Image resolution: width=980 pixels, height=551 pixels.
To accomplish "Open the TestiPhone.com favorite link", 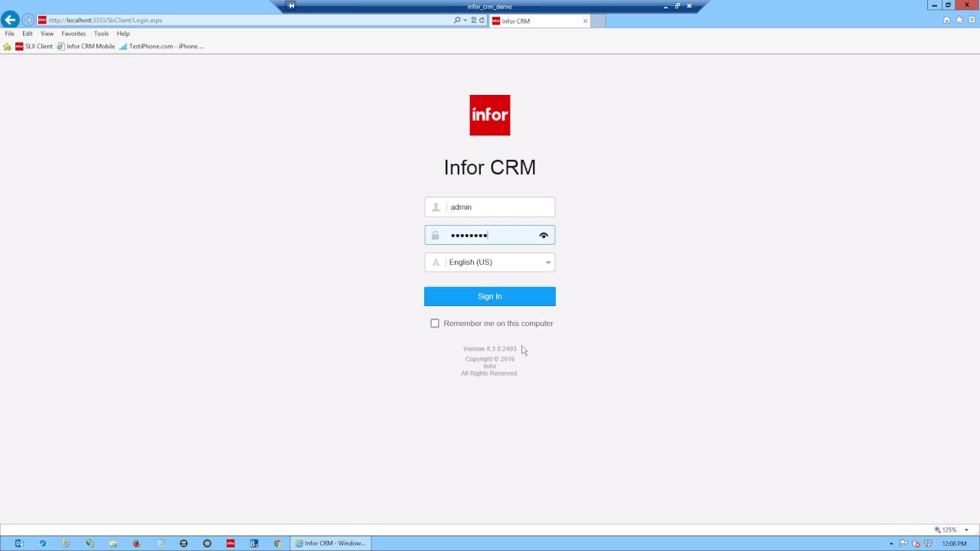I will (162, 47).
